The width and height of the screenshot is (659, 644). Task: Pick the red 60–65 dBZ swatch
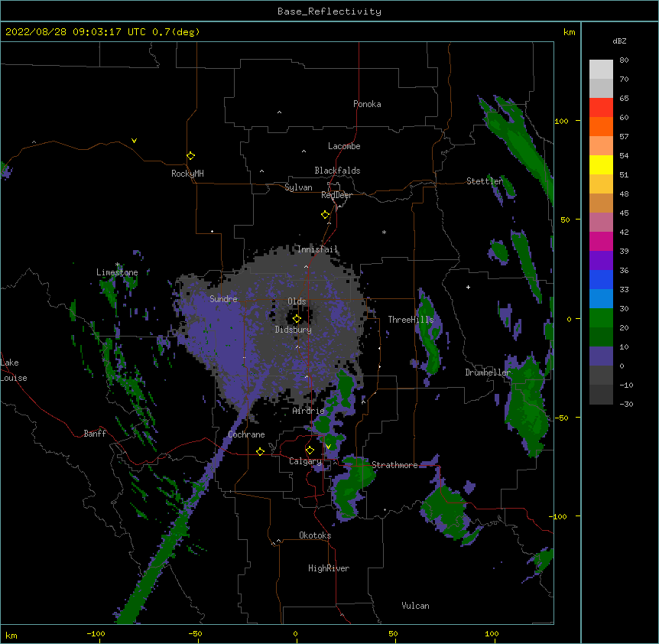click(601, 108)
